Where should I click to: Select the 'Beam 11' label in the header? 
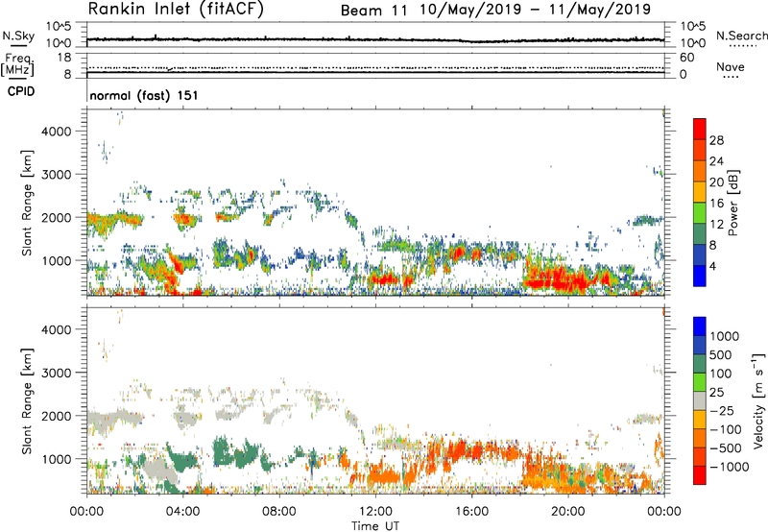(x=373, y=11)
